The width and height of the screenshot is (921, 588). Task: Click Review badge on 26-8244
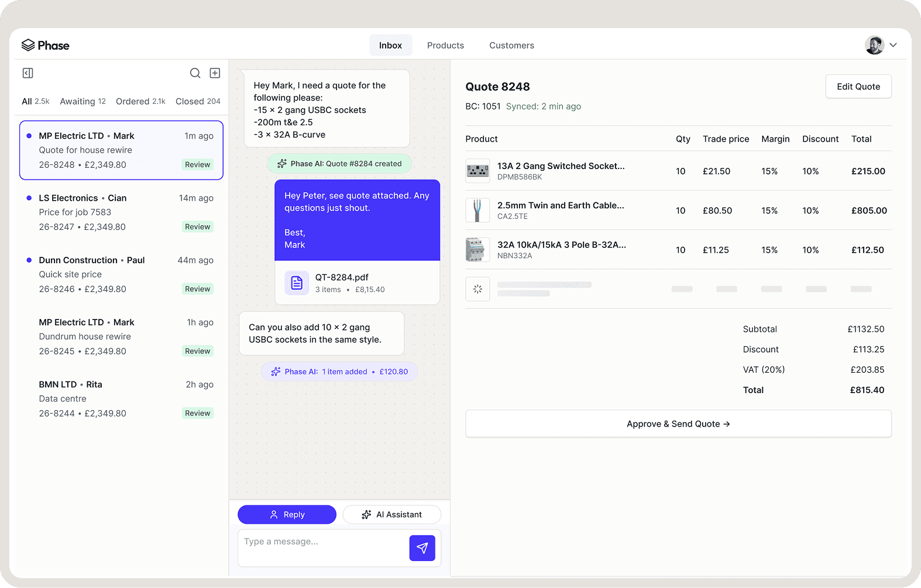point(197,413)
